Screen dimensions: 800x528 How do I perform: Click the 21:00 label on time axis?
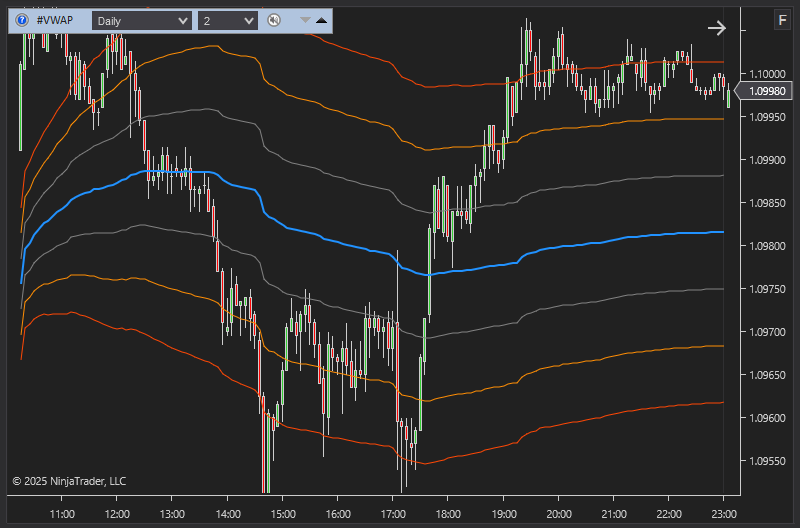click(613, 515)
